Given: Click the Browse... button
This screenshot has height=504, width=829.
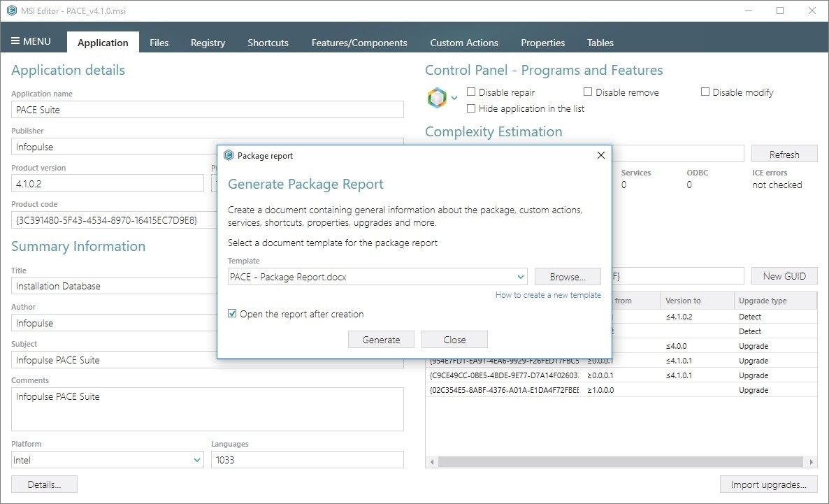Looking at the screenshot, I should pyautogui.click(x=568, y=277).
